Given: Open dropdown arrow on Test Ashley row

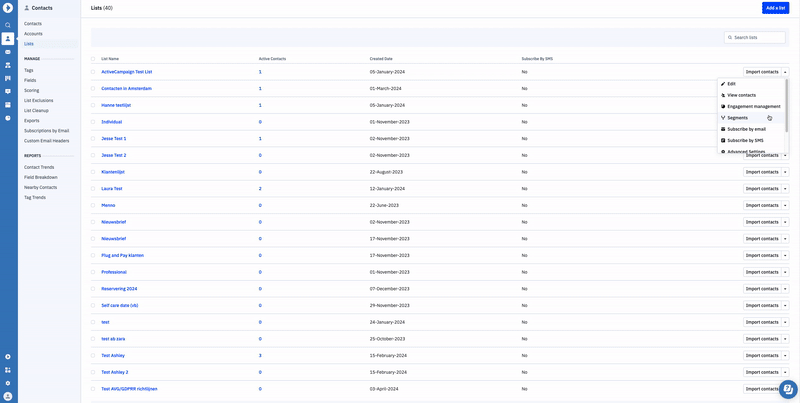Looking at the screenshot, I should 785,356.
